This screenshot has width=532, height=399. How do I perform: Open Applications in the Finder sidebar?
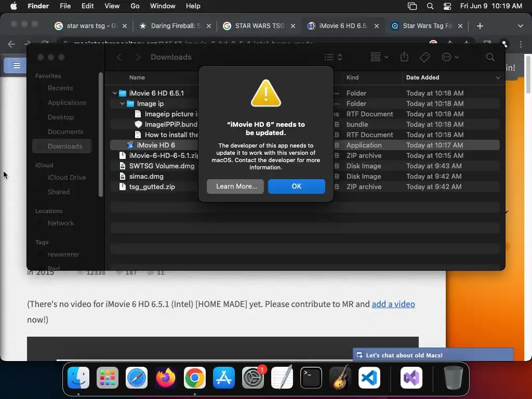pos(67,102)
